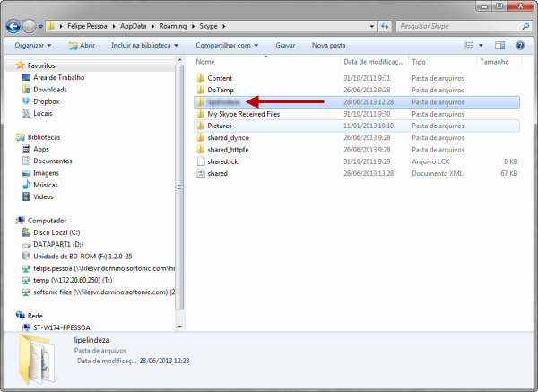Open Disco Local (C:)

point(56,232)
